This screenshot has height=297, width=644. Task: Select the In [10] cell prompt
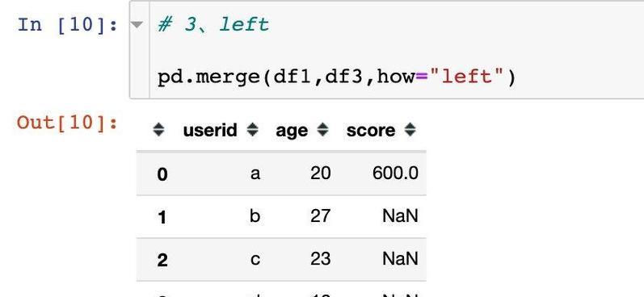(68, 25)
